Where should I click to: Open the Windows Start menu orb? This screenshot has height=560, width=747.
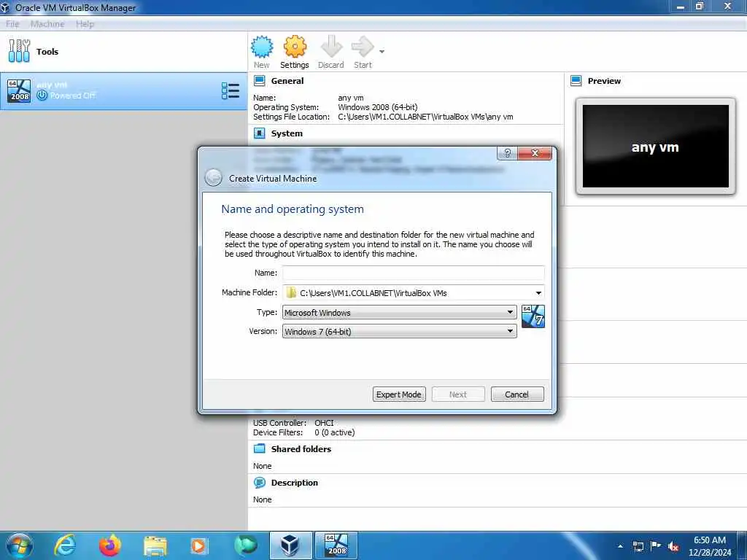pyautogui.click(x=19, y=545)
